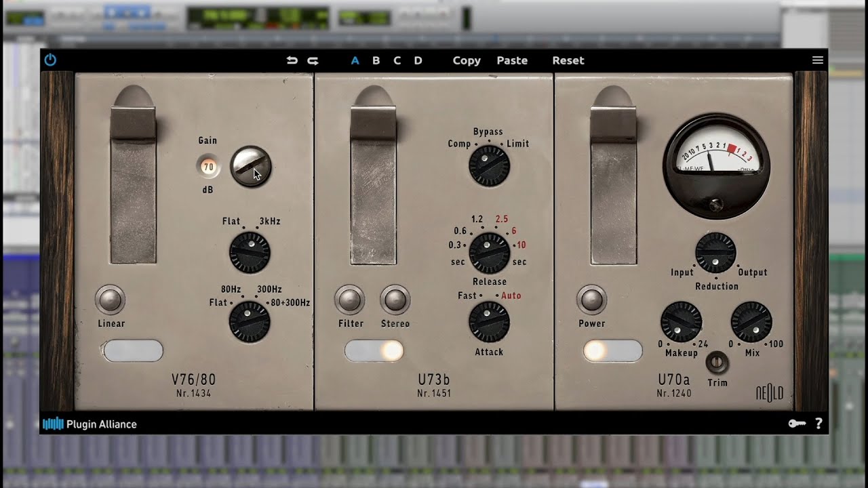Toggle the Stereo push button
This screenshot has width=868, height=488.
(x=395, y=300)
